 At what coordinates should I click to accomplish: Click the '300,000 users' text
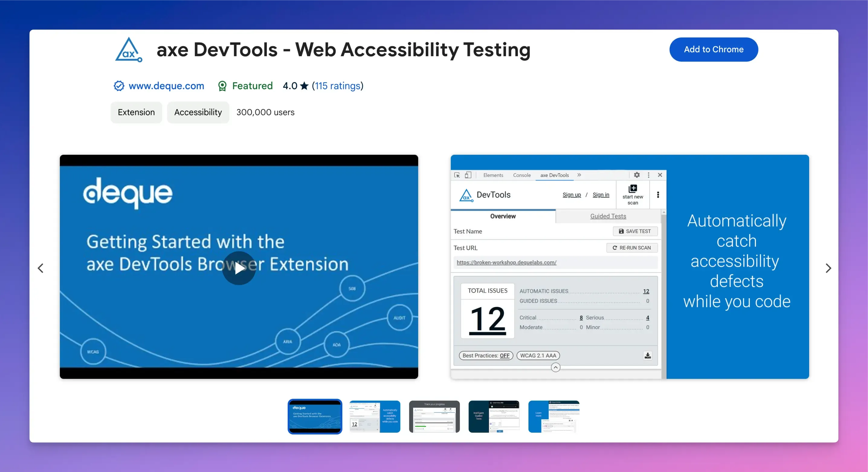coord(265,112)
